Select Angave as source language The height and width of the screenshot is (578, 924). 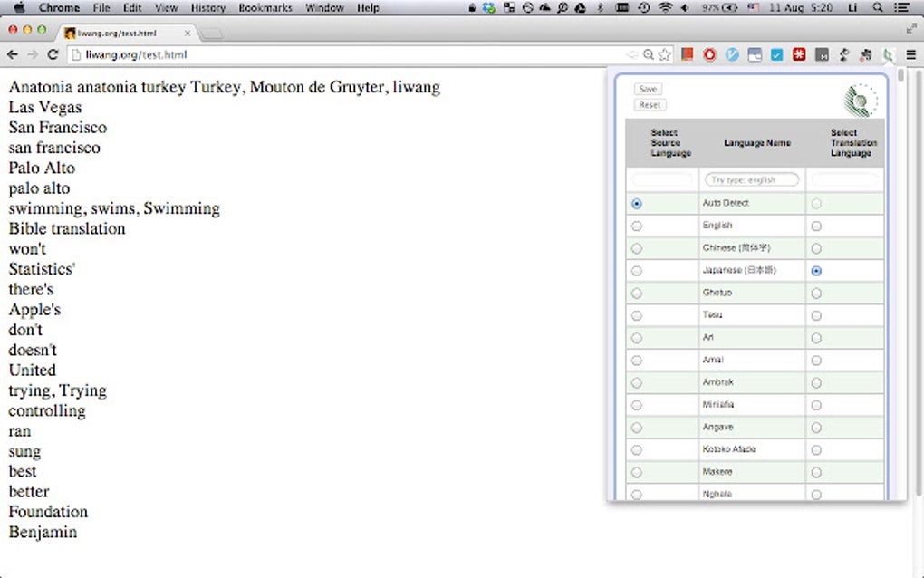pos(637,428)
